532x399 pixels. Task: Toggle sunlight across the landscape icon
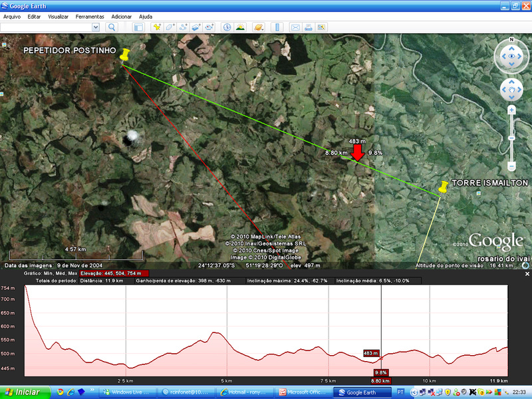point(240,27)
